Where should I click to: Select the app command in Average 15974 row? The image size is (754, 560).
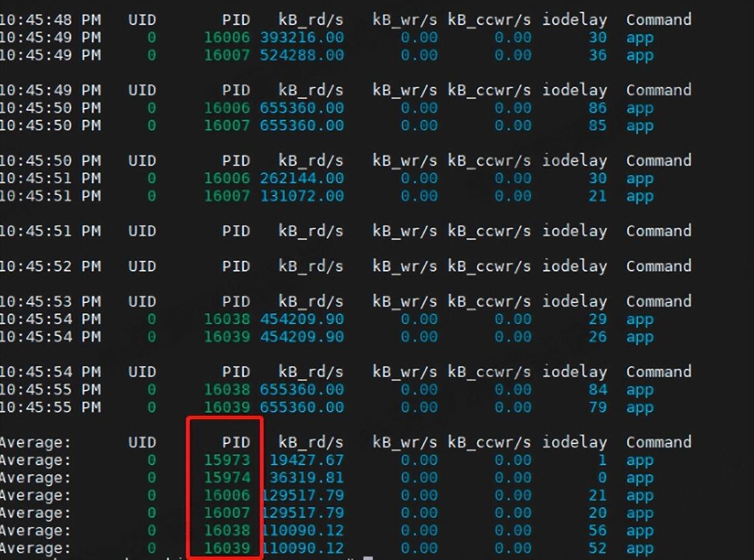[x=640, y=478]
